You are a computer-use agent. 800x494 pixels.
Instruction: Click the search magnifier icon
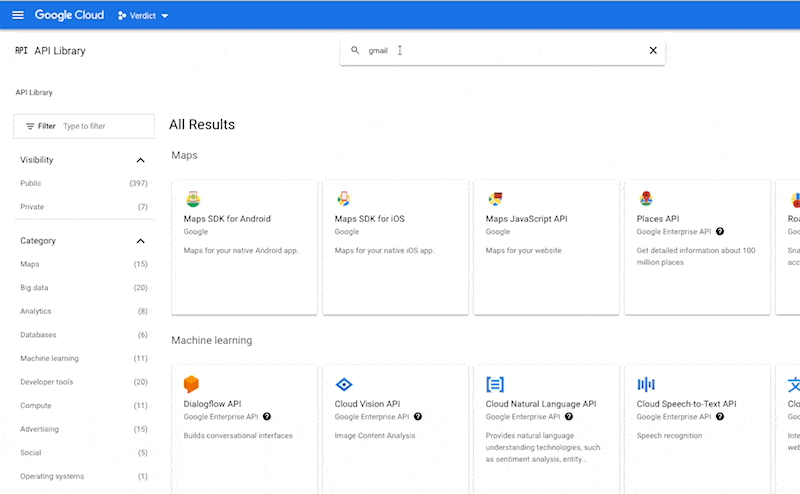click(355, 50)
